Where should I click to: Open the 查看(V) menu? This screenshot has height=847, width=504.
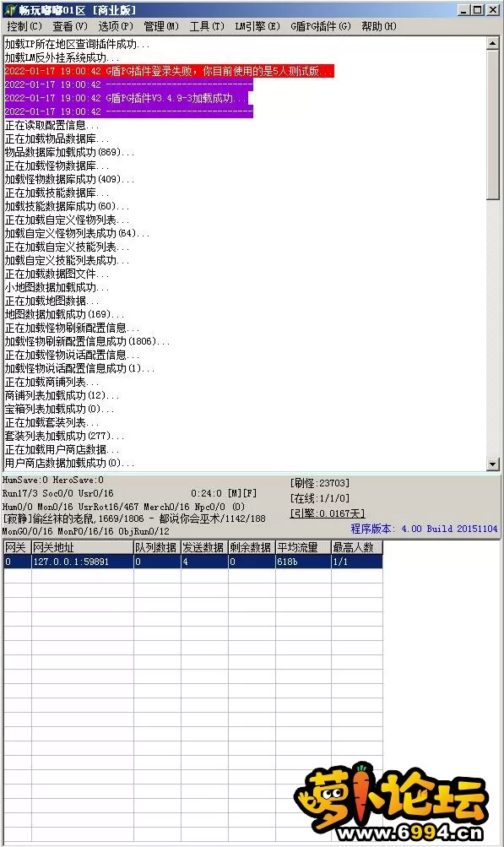pyautogui.click(x=70, y=26)
